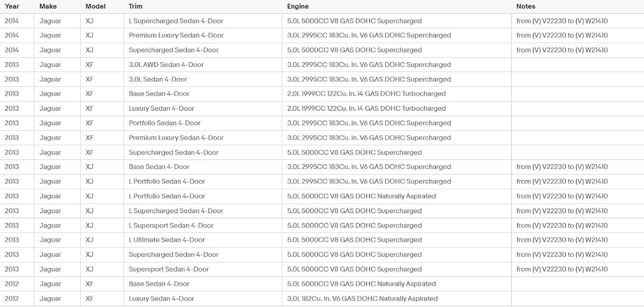
Task: Select 2013 XF trim 'Base Sedan 4-Door'
Action: (x=159, y=94)
